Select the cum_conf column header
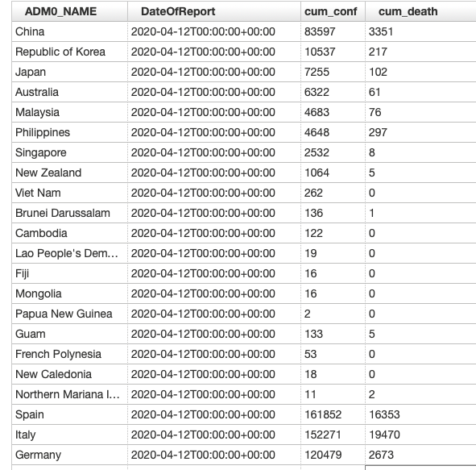The image size is (476, 470). click(x=333, y=11)
